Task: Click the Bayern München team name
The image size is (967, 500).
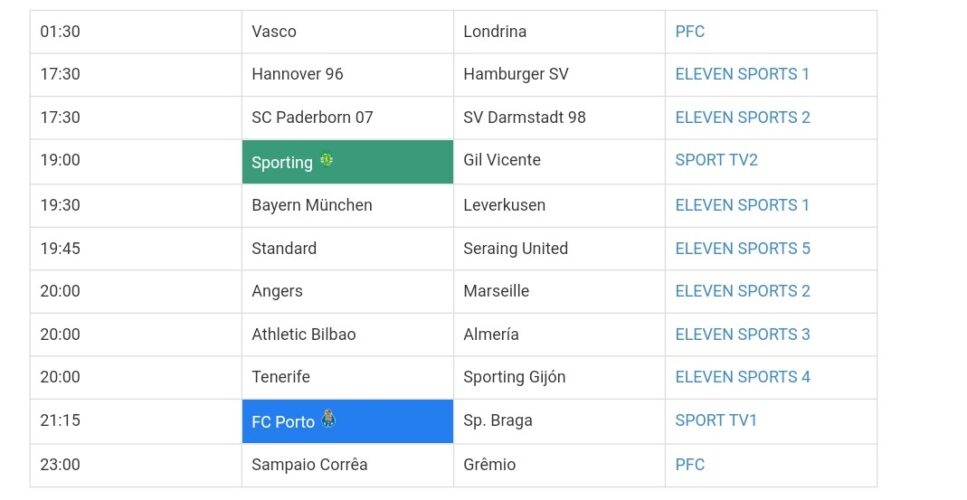Action: point(312,205)
